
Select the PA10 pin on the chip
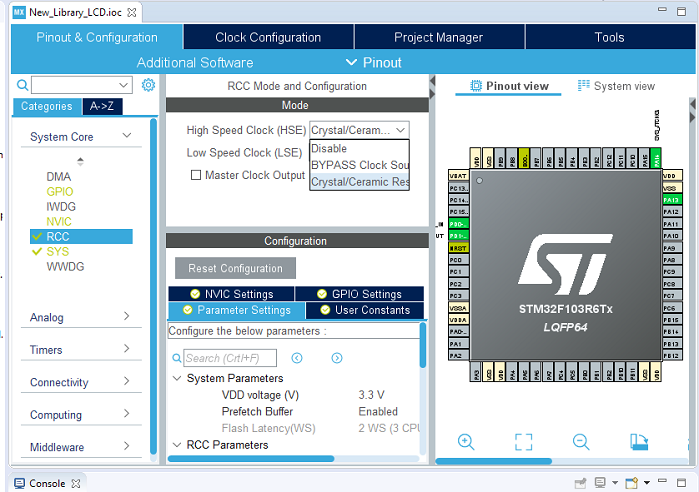672,236
